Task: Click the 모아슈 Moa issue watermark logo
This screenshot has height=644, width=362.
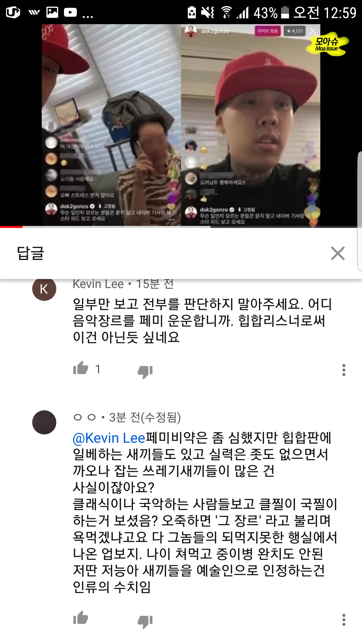Action: click(x=327, y=44)
